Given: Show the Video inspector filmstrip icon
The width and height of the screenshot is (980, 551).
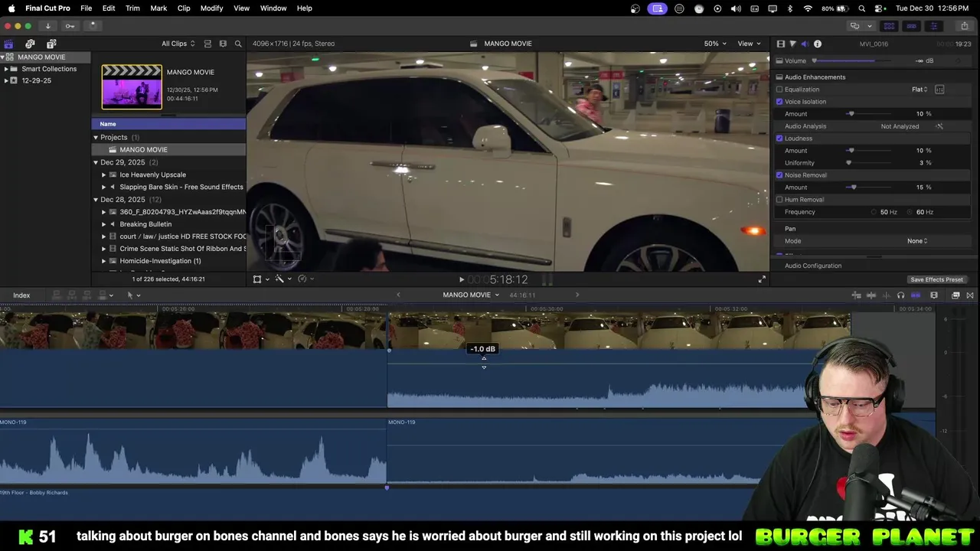Looking at the screenshot, I should point(781,44).
